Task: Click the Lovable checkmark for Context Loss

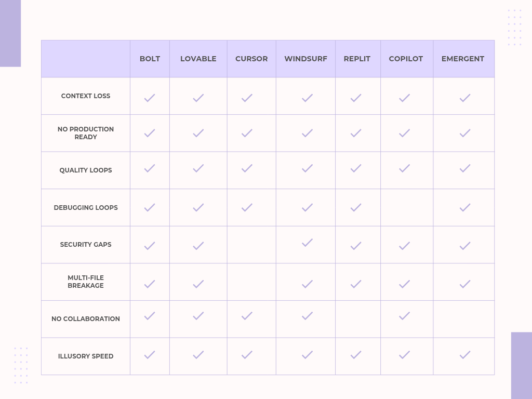Action: 198,98
